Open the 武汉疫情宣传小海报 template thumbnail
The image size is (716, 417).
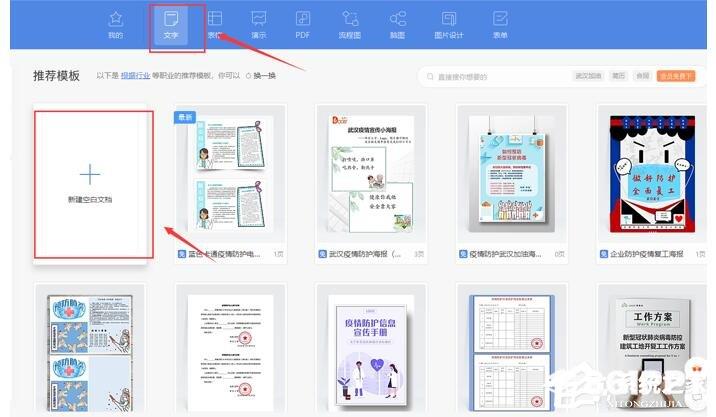(371, 174)
